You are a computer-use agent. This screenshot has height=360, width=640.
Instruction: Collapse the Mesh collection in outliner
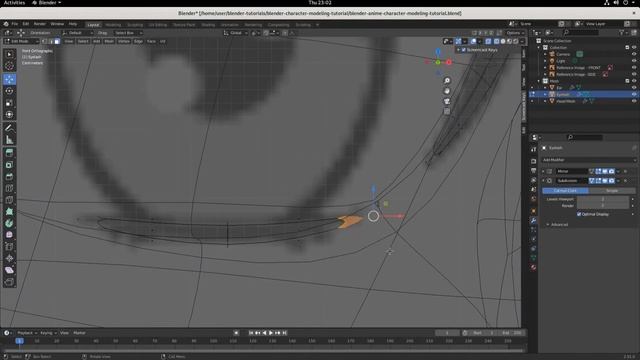539,81
